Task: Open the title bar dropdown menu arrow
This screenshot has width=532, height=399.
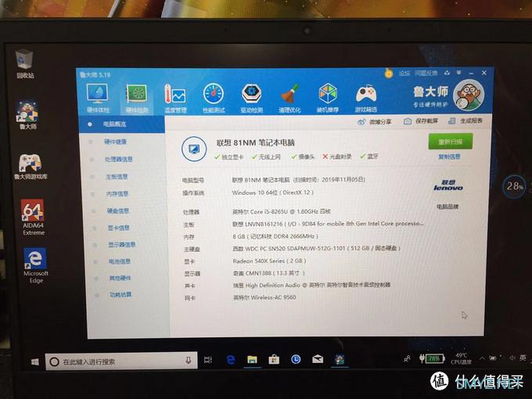Action: coord(458,73)
